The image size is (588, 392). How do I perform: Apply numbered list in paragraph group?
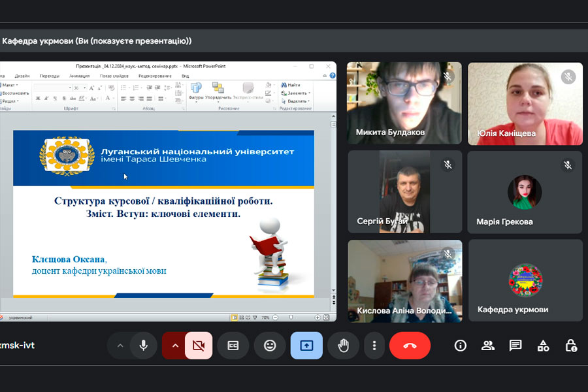pyautogui.click(x=137, y=88)
